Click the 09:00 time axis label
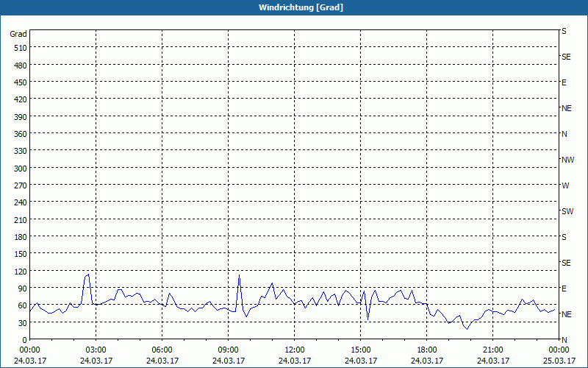This screenshot has height=368, width=588. [x=228, y=350]
